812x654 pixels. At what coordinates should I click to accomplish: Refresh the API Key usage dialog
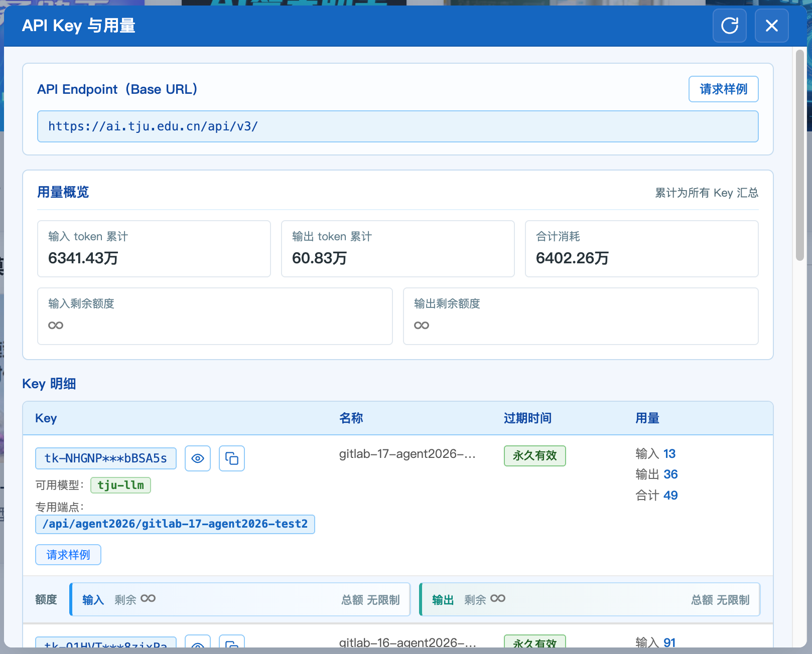point(730,26)
